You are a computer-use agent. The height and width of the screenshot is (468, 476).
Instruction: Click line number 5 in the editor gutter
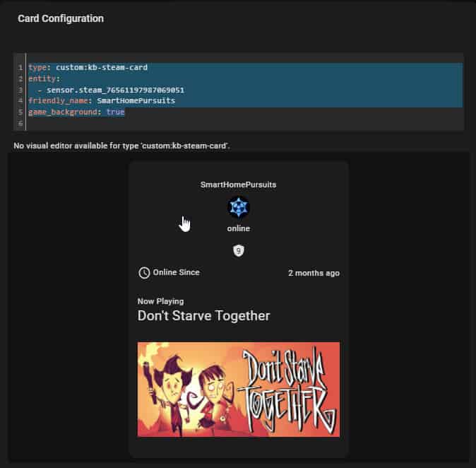20,112
